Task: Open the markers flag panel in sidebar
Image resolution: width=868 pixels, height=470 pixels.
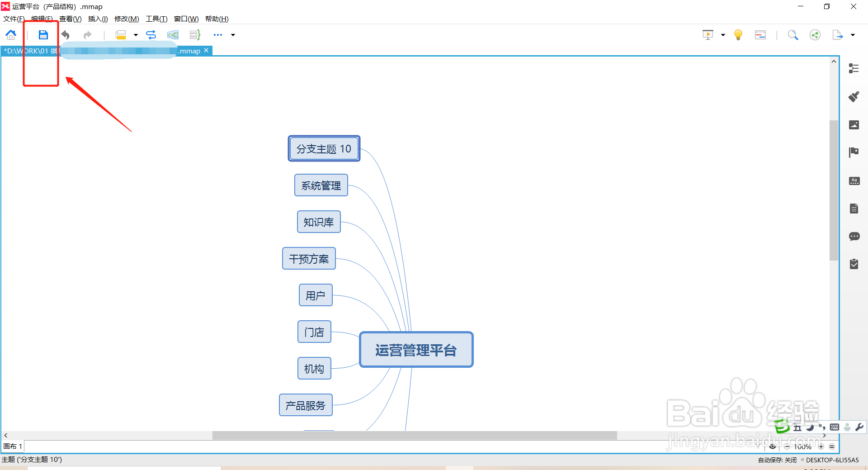Action: point(854,152)
